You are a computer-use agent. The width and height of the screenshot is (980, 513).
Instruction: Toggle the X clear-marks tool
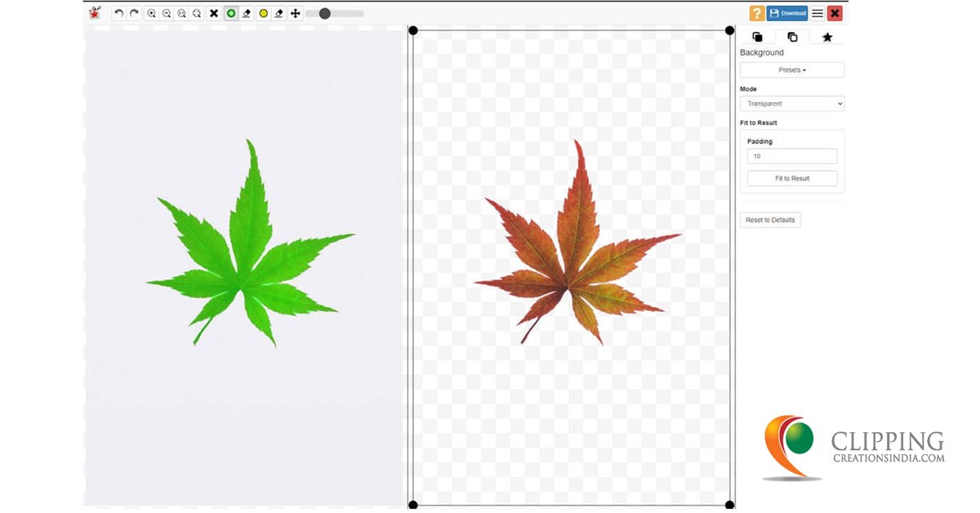click(x=213, y=13)
